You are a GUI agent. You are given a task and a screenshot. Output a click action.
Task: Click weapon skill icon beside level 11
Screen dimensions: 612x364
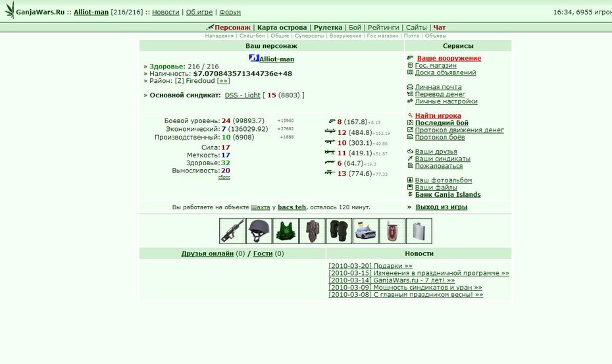(x=330, y=152)
